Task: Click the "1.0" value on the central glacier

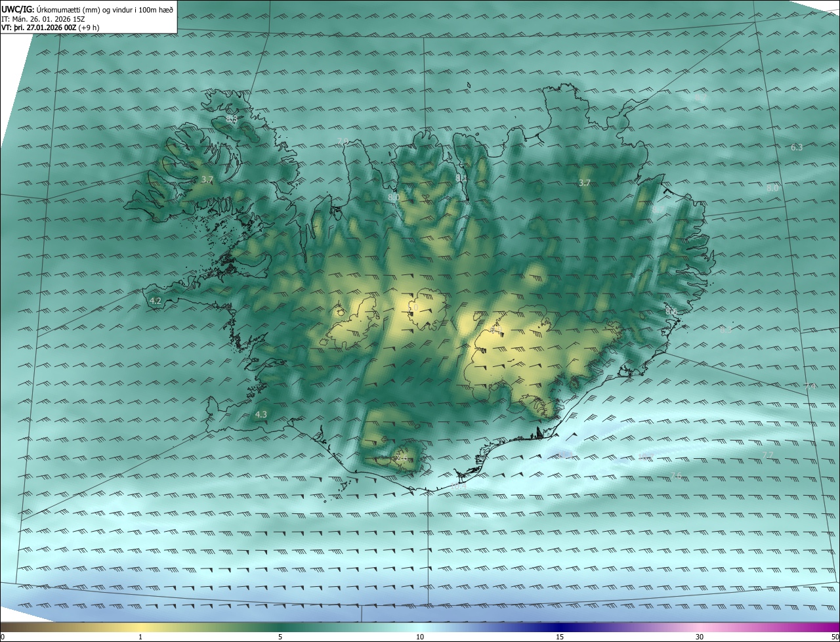Action: 412,307
